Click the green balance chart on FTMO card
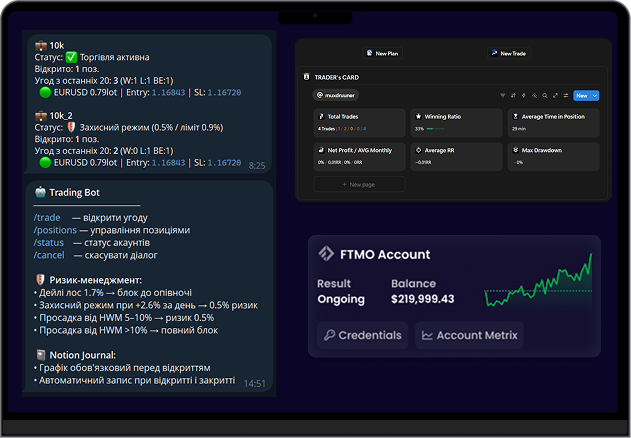631x438 pixels. (538, 280)
